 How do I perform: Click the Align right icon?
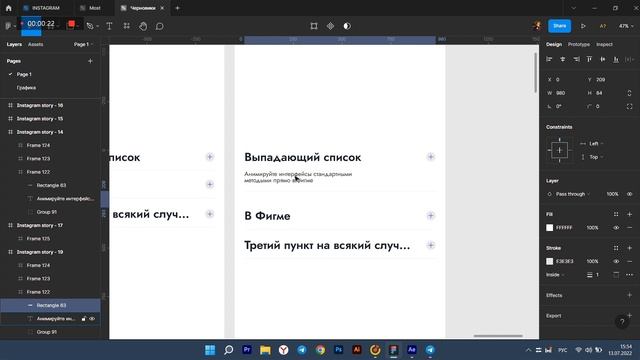click(x=576, y=60)
